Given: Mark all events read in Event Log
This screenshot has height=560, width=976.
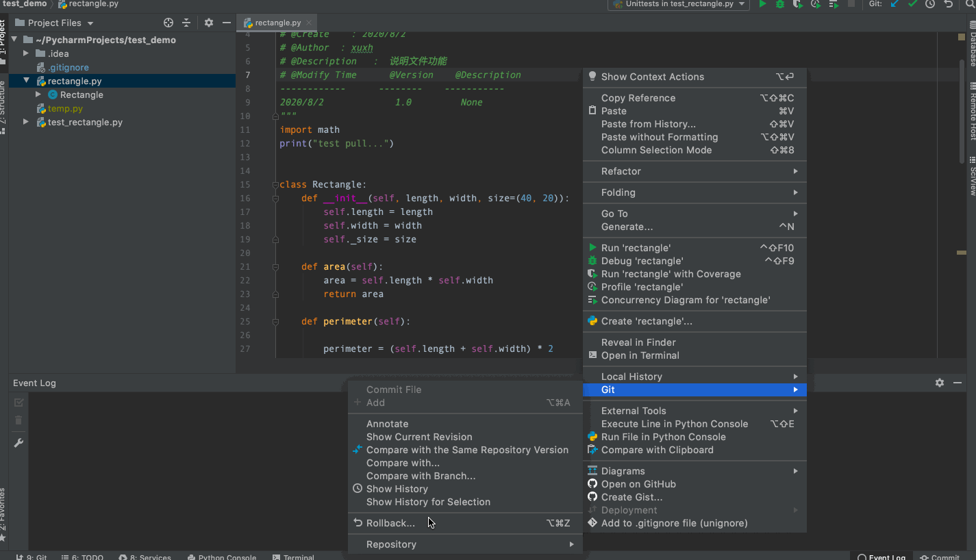Looking at the screenshot, I should (x=18, y=403).
